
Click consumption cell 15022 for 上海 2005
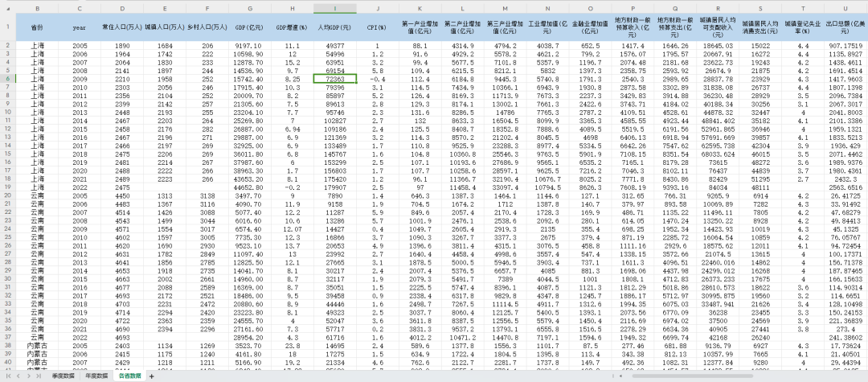click(760, 45)
